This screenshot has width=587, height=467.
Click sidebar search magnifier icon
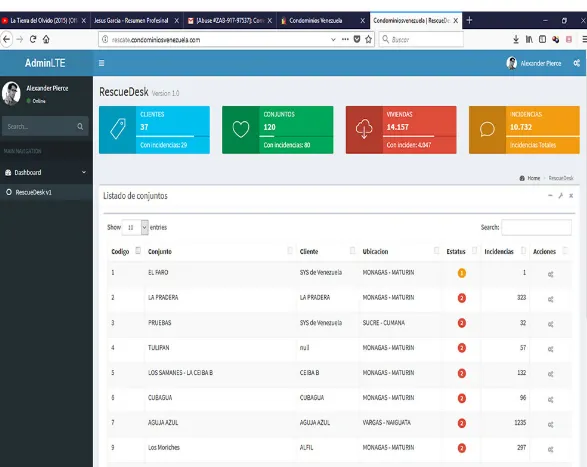point(80,127)
